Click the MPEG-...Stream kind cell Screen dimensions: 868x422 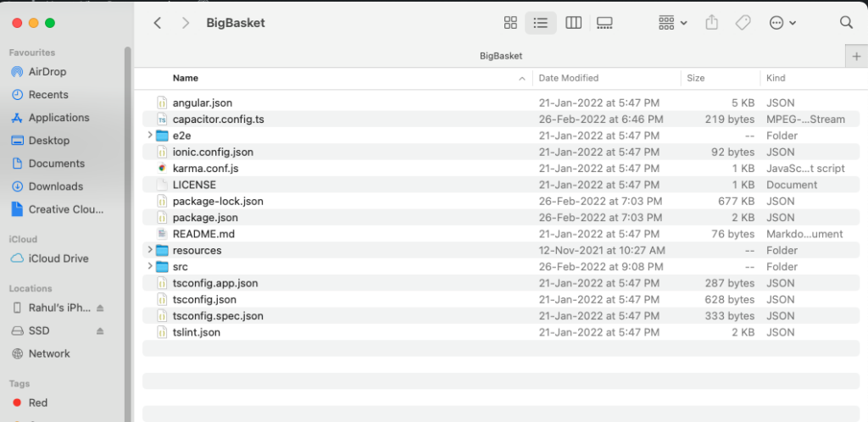(x=805, y=119)
